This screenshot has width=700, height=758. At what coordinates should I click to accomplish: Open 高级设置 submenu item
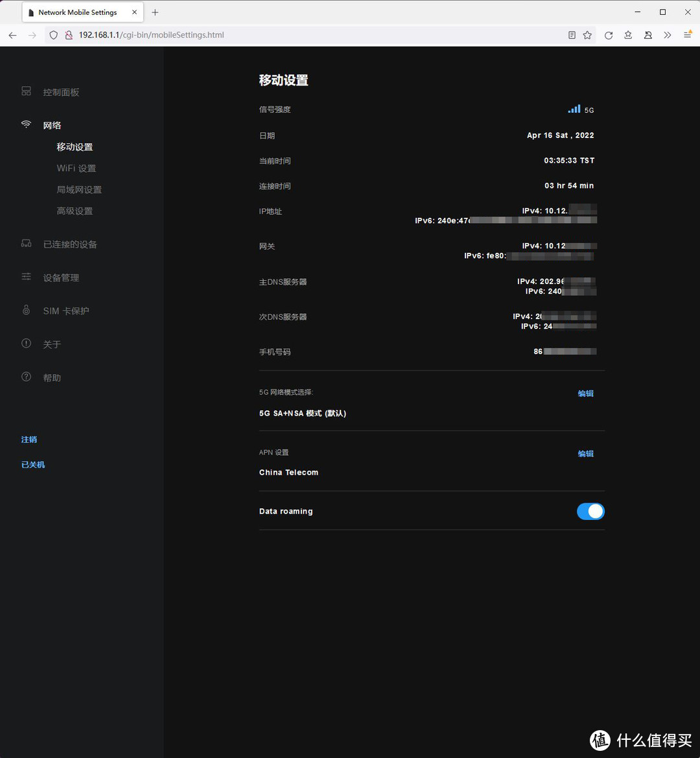[x=75, y=211]
